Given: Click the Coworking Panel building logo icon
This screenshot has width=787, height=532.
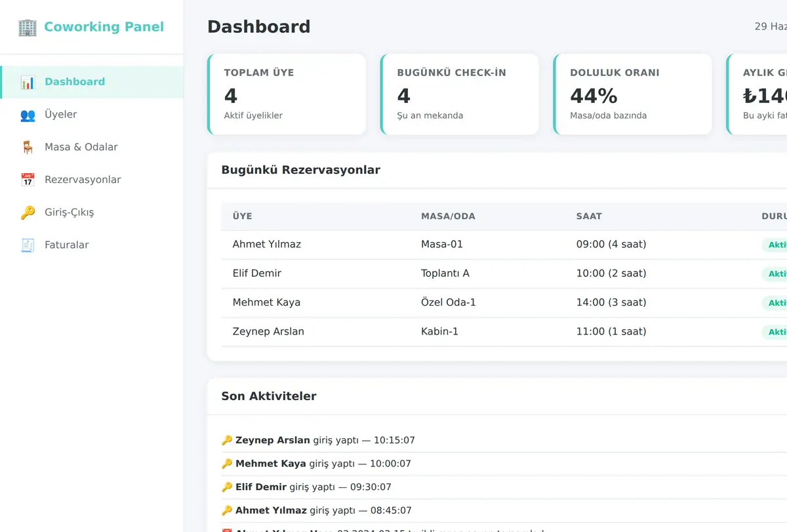Looking at the screenshot, I should click(28, 27).
